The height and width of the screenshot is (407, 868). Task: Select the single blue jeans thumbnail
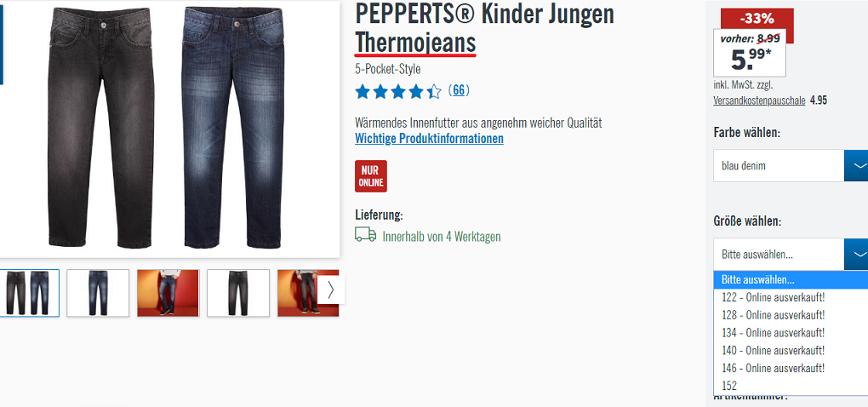pos(98,293)
